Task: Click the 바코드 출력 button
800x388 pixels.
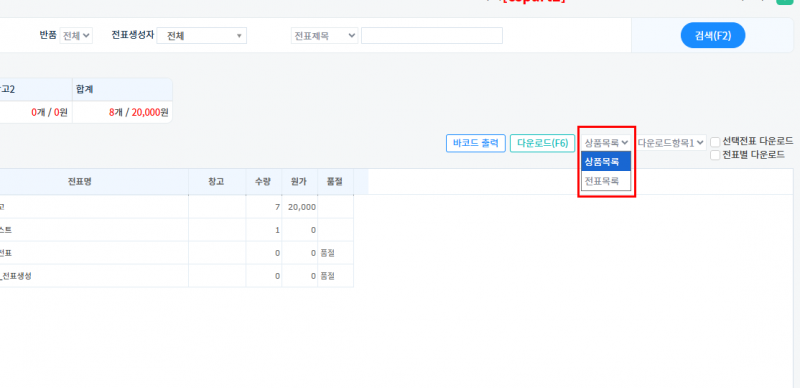Action: (x=476, y=143)
